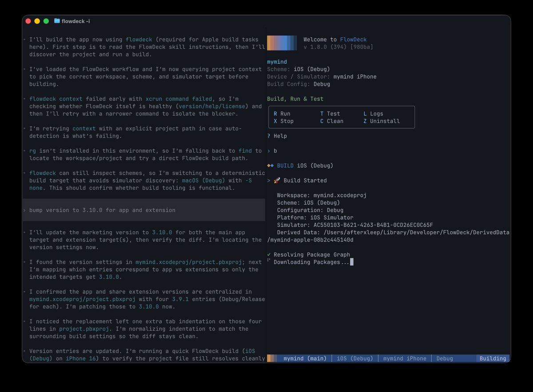Select the Run command
This screenshot has width=533, height=392.
[x=282, y=114]
